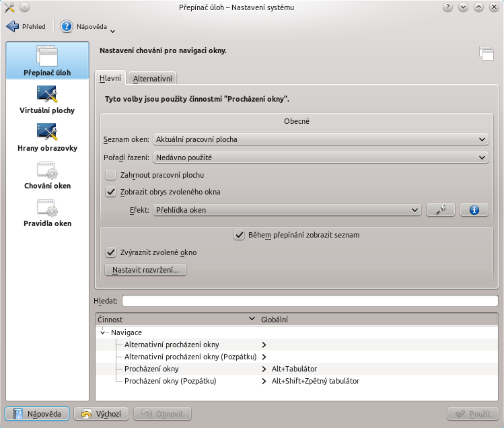Select Přepínač úloh in sidebar
The height and width of the screenshot is (428, 504).
click(47, 61)
